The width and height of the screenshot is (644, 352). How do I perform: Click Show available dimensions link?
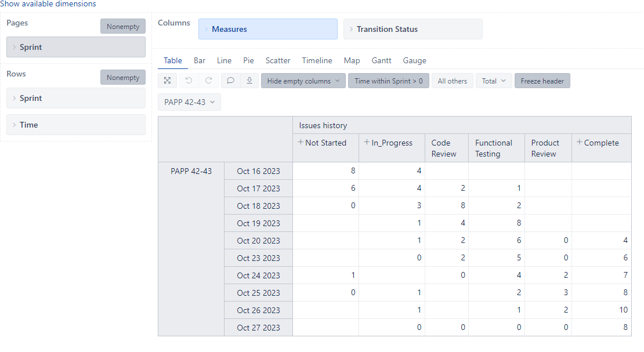pos(48,4)
